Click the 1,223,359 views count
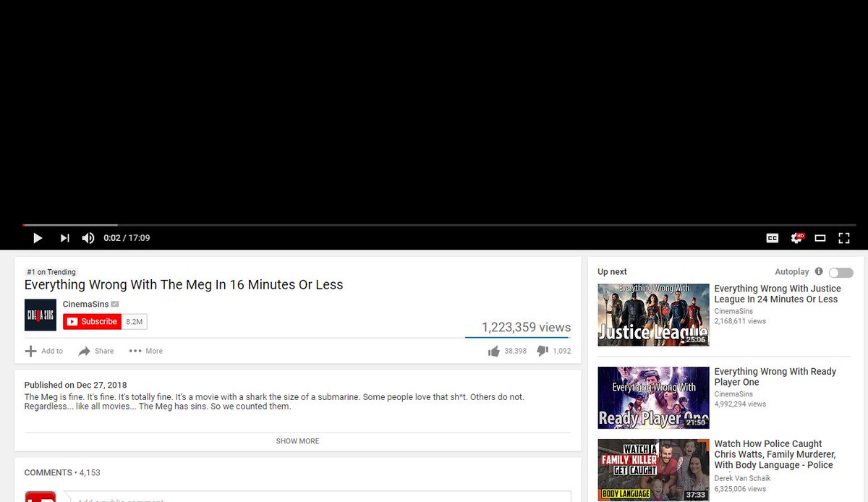Screen dimensions: 868x502 pyautogui.click(x=526, y=327)
